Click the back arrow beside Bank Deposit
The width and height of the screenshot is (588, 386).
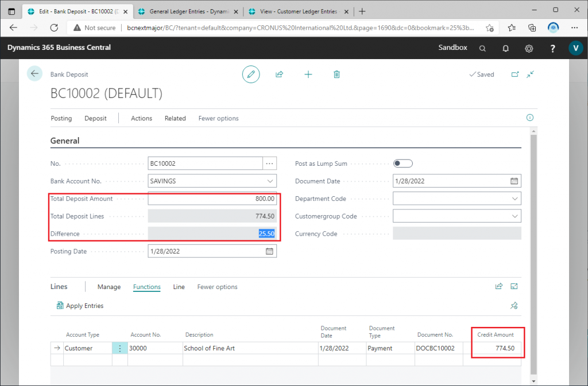click(x=34, y=74)
